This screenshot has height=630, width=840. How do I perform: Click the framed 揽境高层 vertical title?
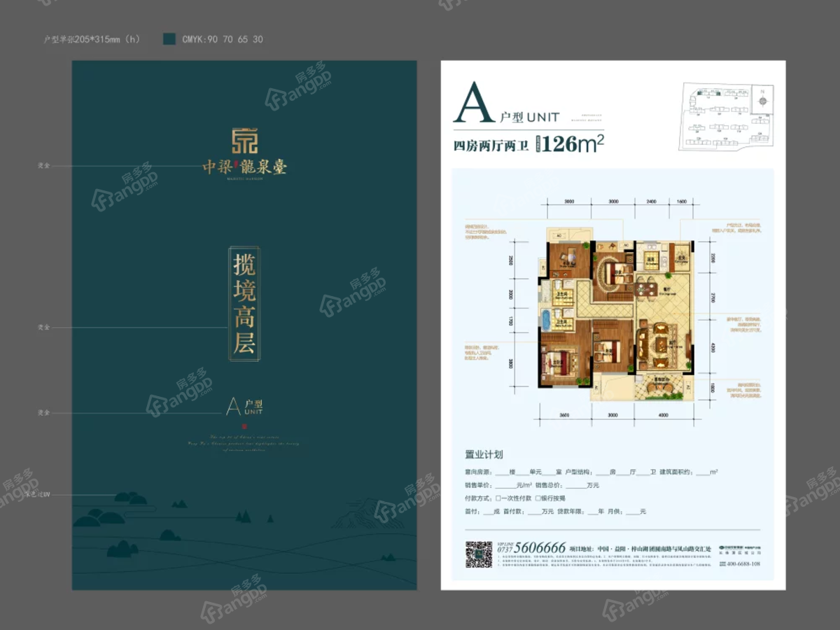[244, 303]
